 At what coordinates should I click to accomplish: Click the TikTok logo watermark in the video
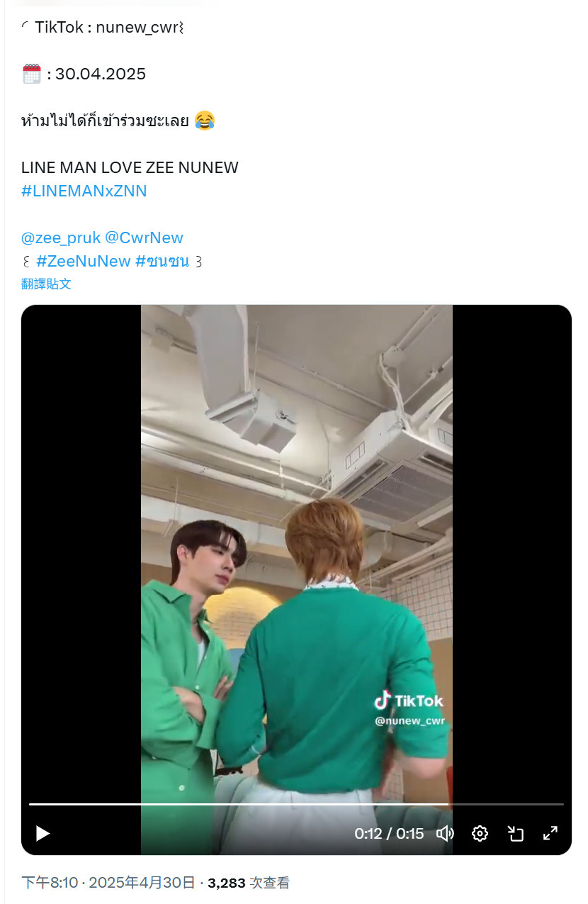click(x=409, y=701)
